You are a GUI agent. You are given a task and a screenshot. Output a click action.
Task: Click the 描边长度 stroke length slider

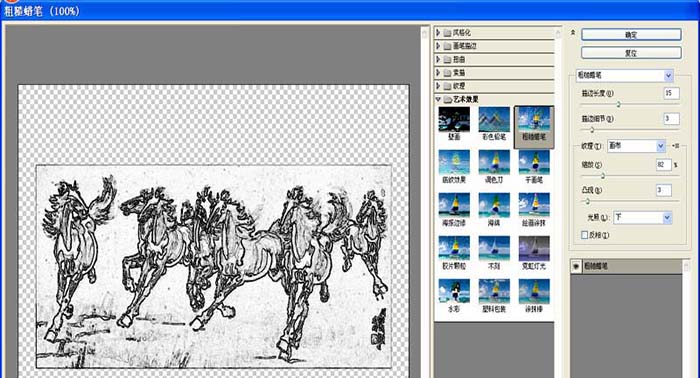(x=629, y=104)
